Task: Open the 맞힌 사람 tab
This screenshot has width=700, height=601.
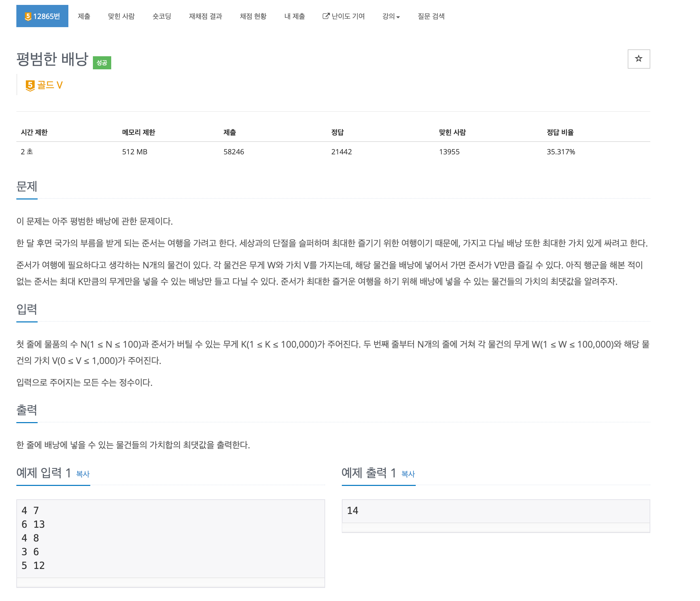Action: [x=121, y=16]
